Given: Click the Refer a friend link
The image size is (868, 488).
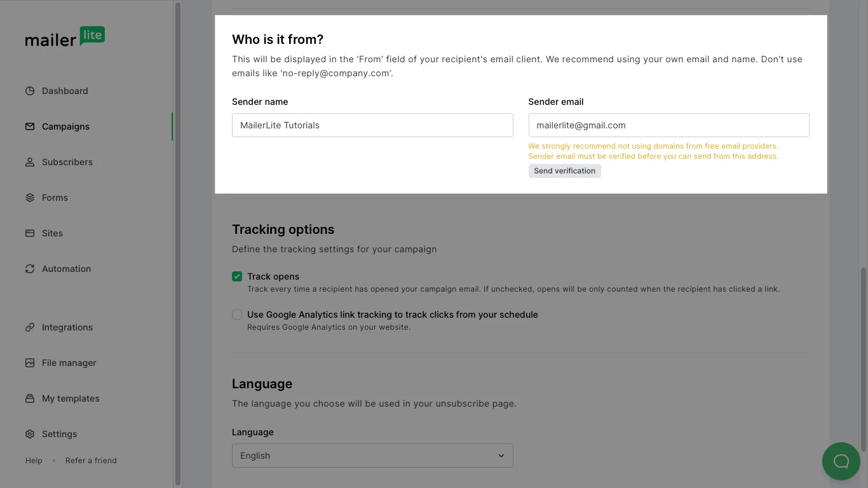Looking at the screenshot, I should [x=91, y=461].
